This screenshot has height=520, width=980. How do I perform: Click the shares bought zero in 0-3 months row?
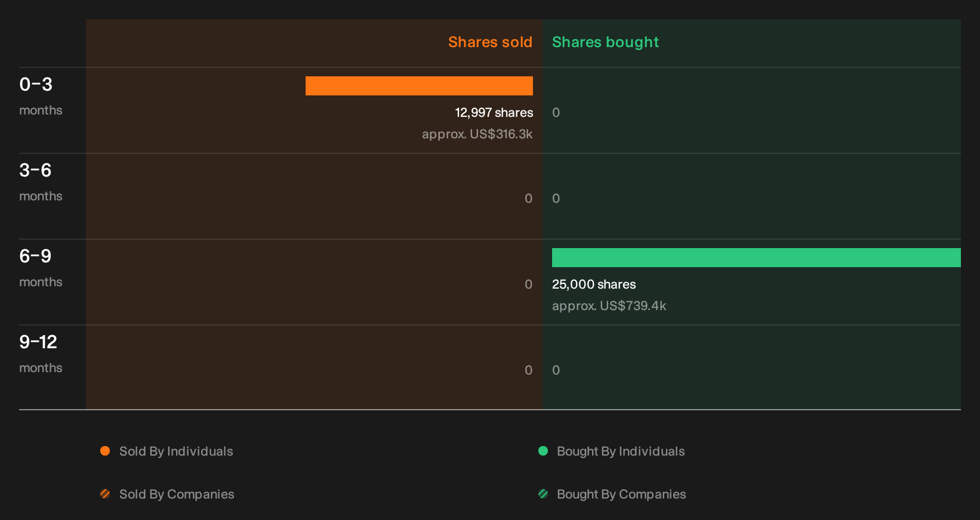click(556, 113)
